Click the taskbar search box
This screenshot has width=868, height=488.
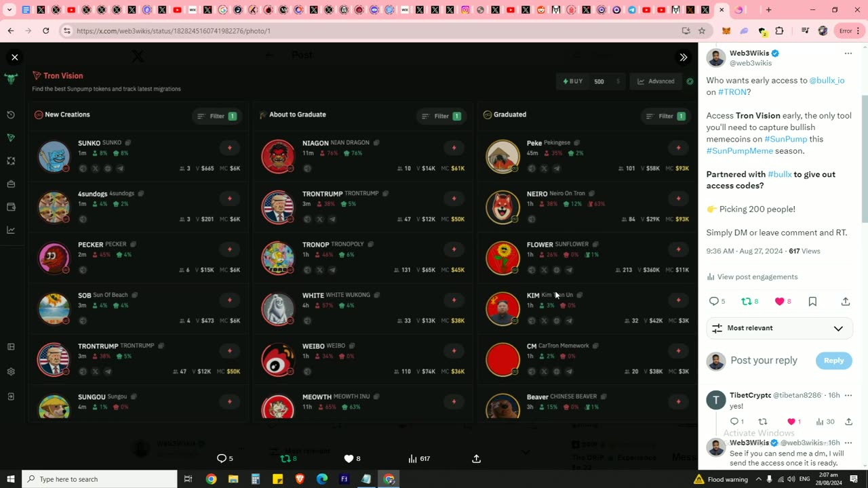click(100, 479)
